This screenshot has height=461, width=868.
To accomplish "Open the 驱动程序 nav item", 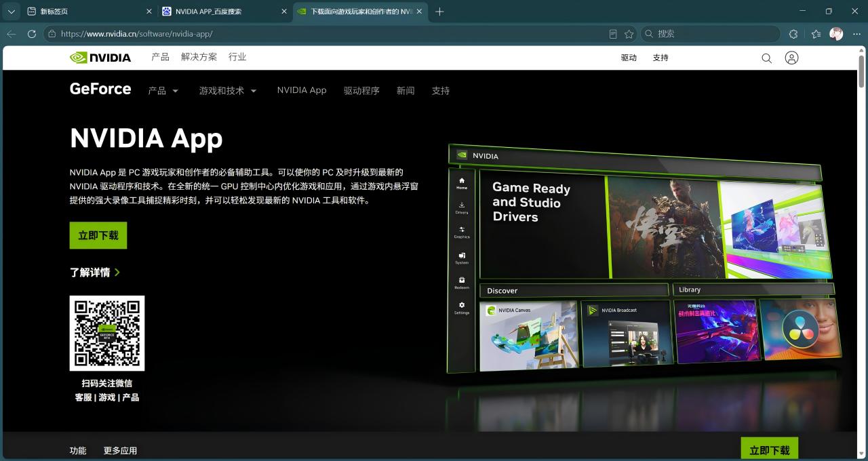I will 361,91.
